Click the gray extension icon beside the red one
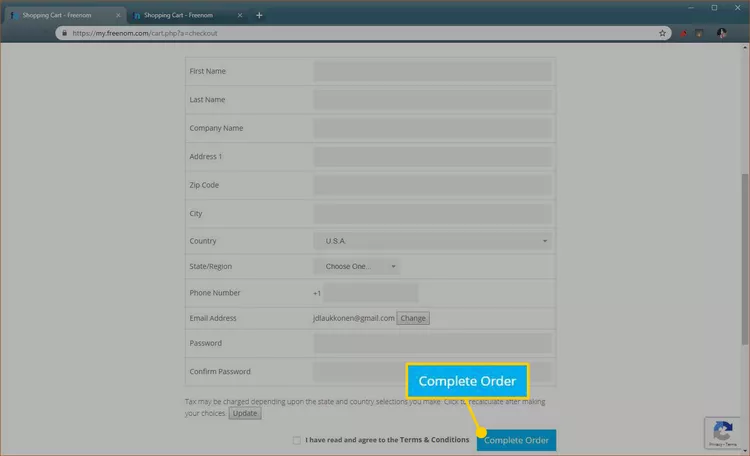The image size is (750, 456). tap(701, 33)
